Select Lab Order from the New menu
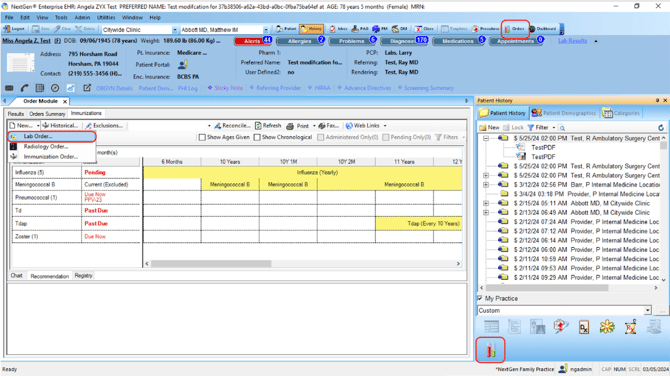 point(51,136)
